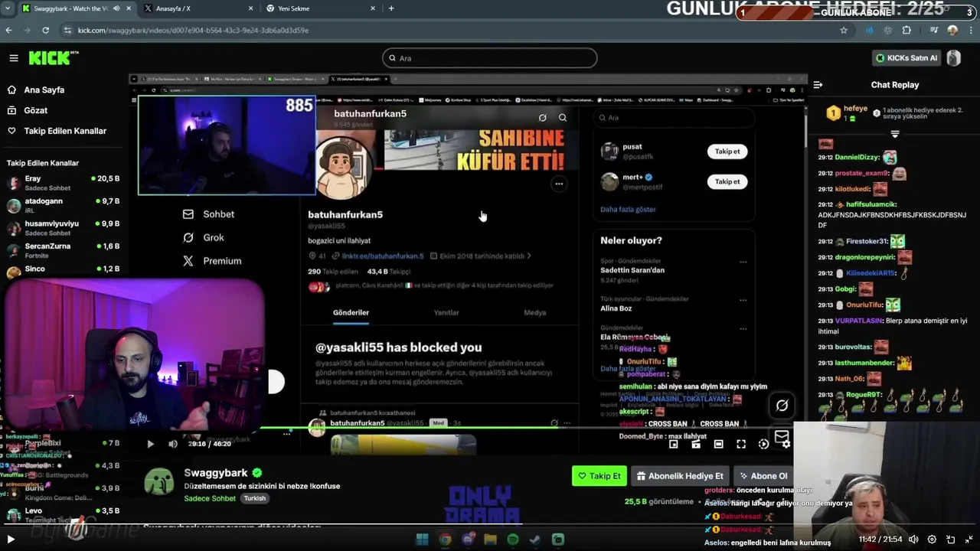Image resolution: width=980 pixels, height=551 pixels.
Task: Open the outer video player settings gear
Action: pos(932,540)
